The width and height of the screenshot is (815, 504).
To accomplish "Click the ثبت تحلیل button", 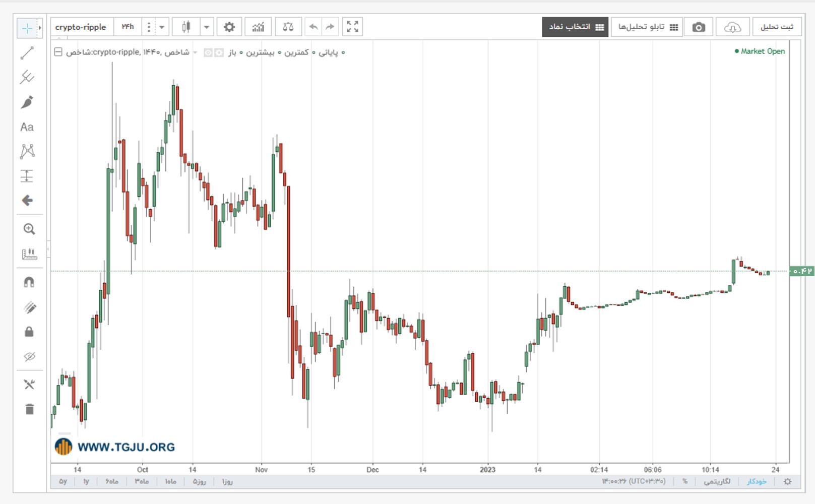I will [x=777, y=27].
